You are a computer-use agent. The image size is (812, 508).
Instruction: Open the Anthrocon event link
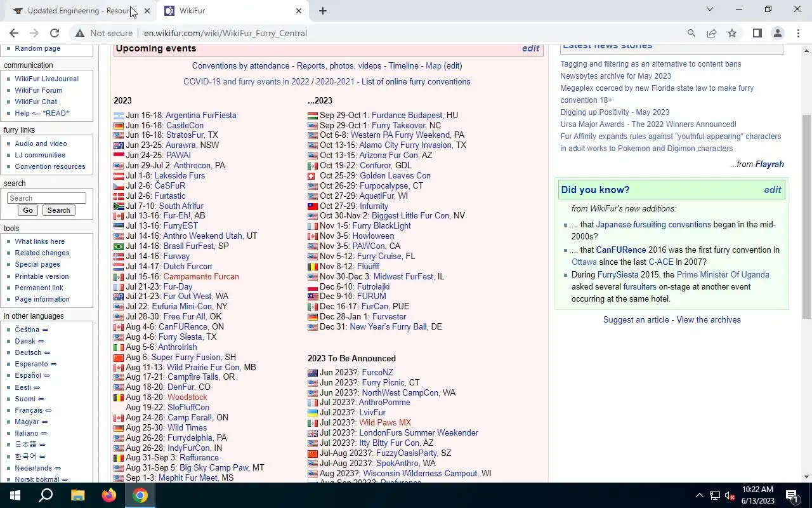click(x=192, y=166)
